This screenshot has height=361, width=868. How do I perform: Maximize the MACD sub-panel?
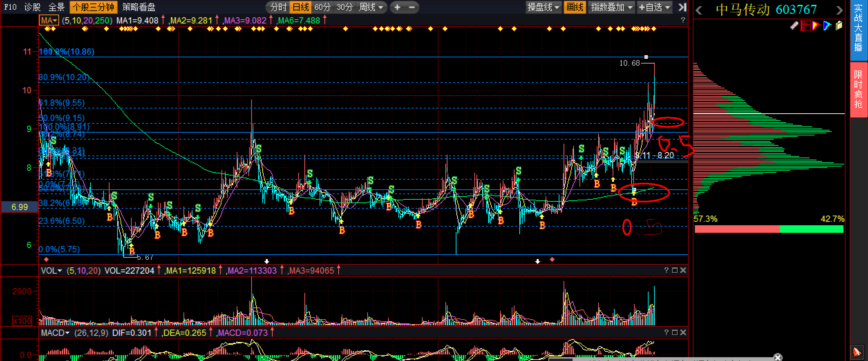point(674,332)
